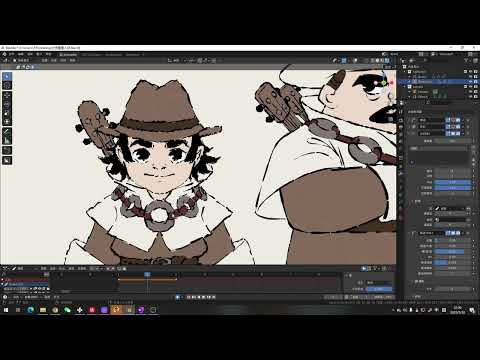
Task: Open the 编辑 (Edit) menu
Action: click(x=20, y=54)
